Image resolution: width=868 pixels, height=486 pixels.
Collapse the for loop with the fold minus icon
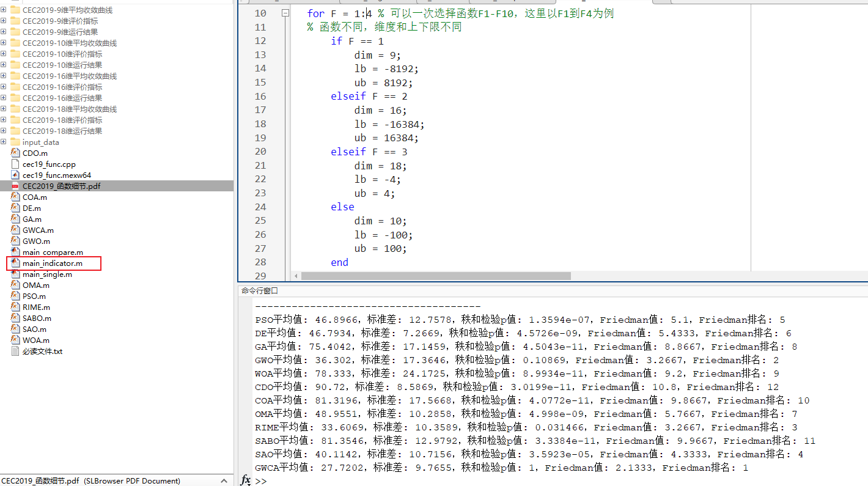click(x=285, y=13)
